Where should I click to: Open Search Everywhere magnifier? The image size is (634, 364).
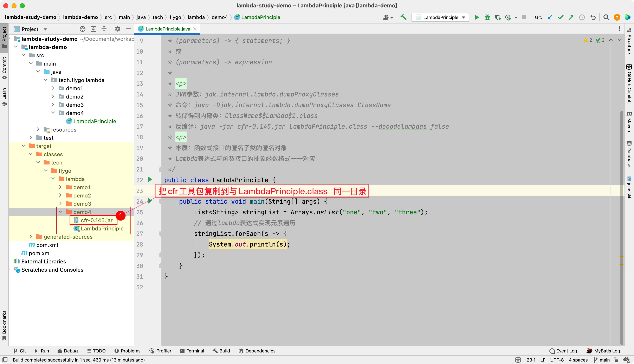(606, 17)
